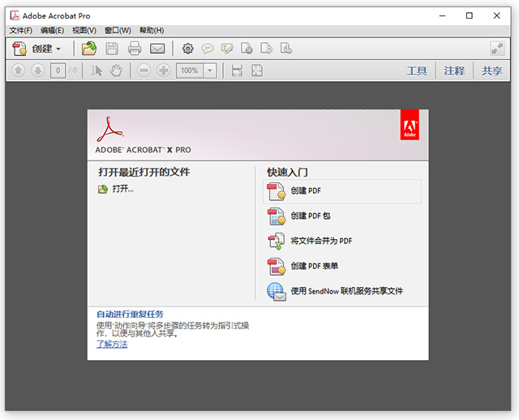Image resolution: width=519 pixels, height=420 pixels.
Task: Click the Save floppy disk icon
Action: [x=112, y=49]
